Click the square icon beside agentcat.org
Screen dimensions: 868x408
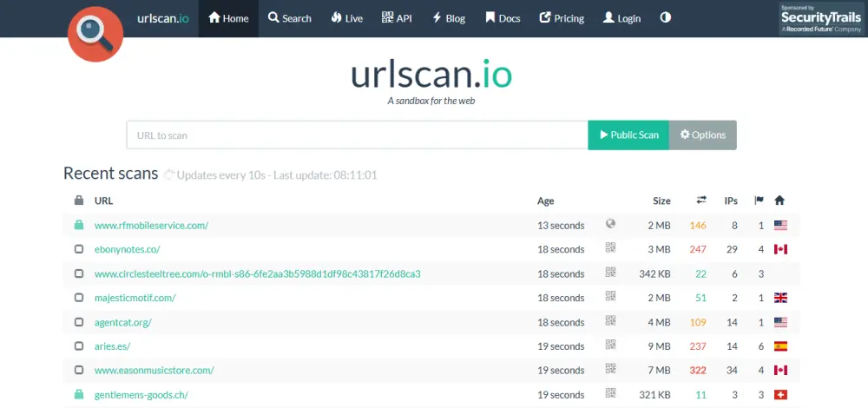pos(79,322)
